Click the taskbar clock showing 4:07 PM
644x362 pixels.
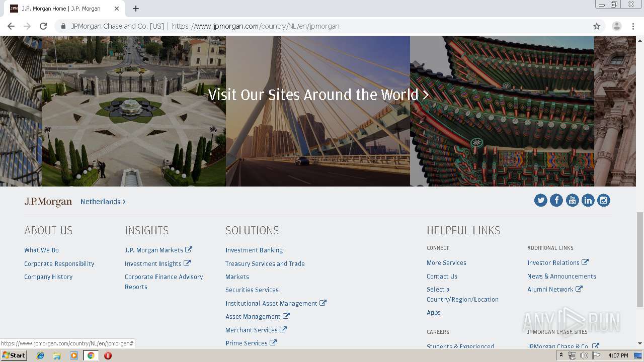coord(618,355)
